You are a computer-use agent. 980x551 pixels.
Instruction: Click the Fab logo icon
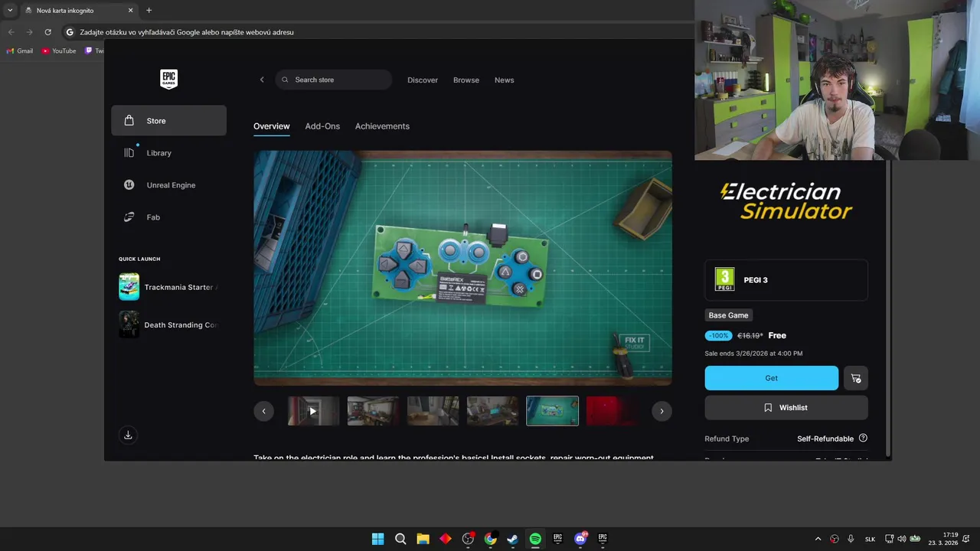pyautogui.click(x=129, y=217)
